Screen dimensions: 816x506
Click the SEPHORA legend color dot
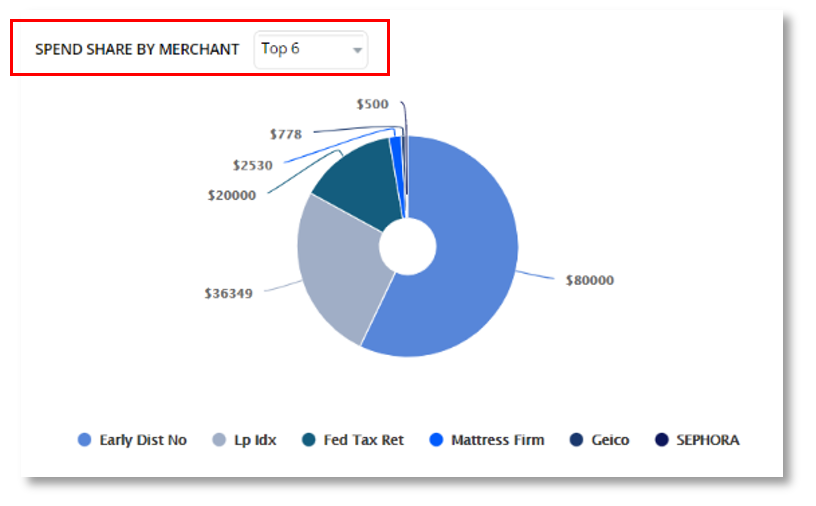[661, 440]
